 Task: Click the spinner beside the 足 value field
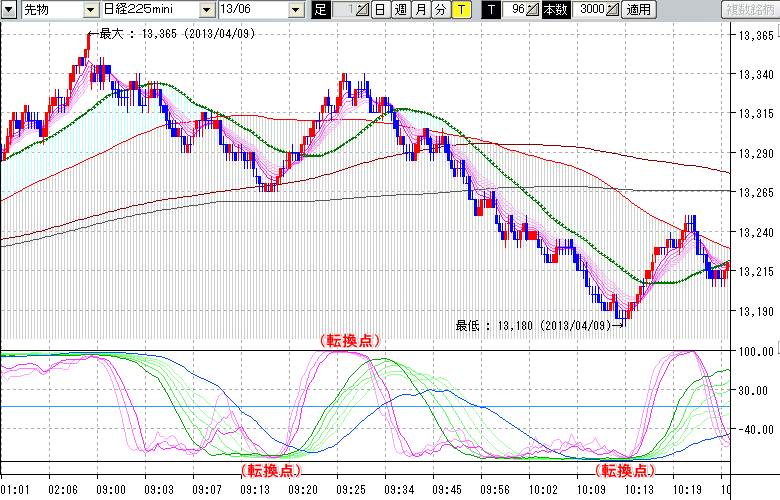coord(363,10)
